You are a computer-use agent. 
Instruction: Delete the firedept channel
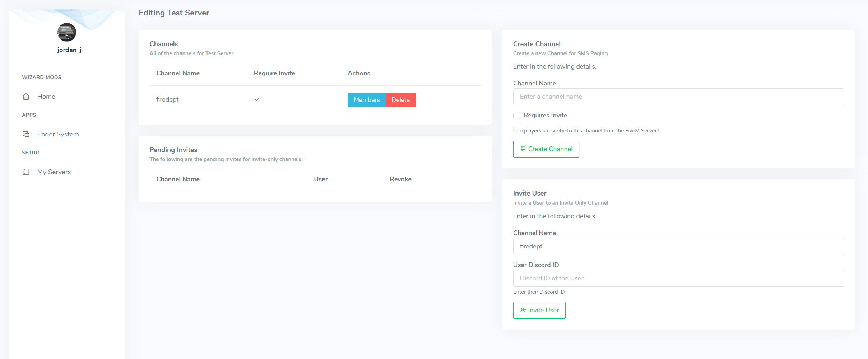(400, 99)
